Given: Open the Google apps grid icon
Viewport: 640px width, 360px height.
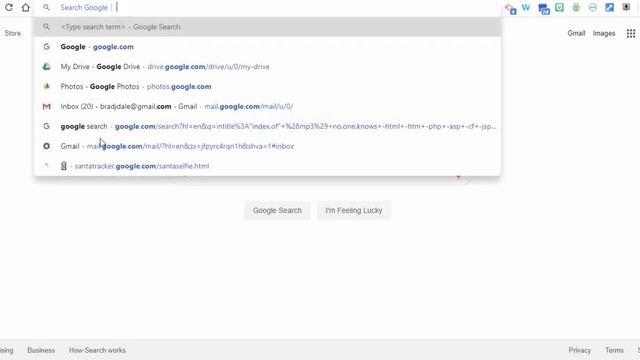Looking at the screenshot, I should point(631,33).
